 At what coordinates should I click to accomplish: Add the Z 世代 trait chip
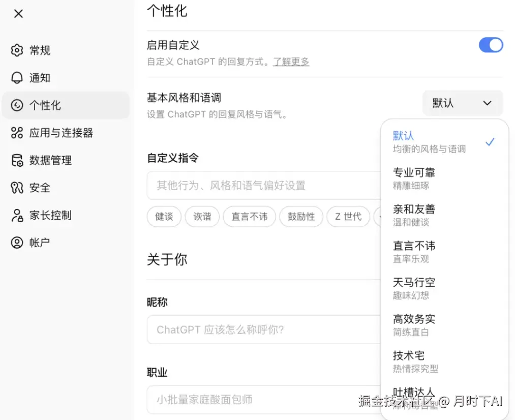point(348,217)
